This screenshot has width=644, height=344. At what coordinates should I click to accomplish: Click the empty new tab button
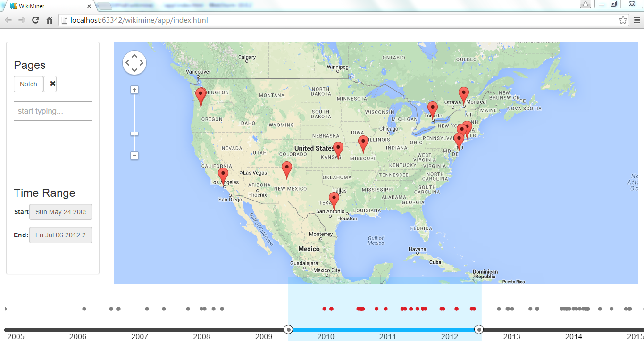pyautogui.click(x=104, y=6)
